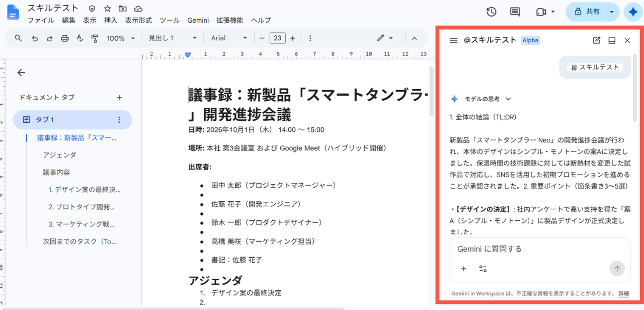Open the 挿入 menu
Image resolution: width=644 pixels, height=310 pixels.
[111, 20]
